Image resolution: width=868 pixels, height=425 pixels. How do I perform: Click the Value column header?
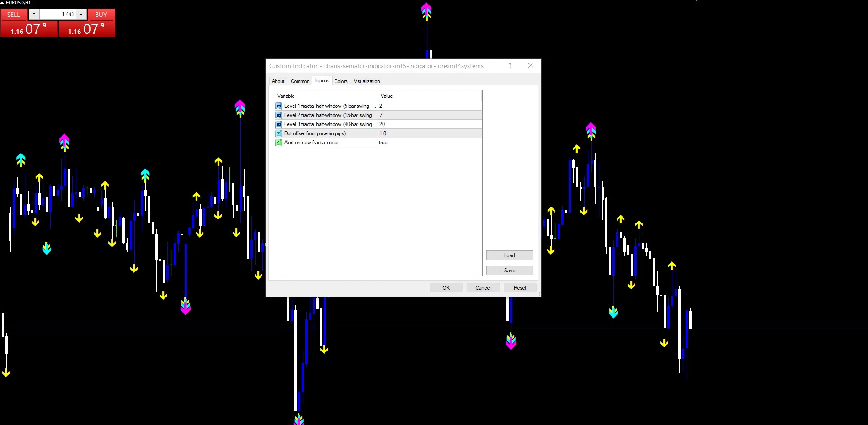[430, 96]
